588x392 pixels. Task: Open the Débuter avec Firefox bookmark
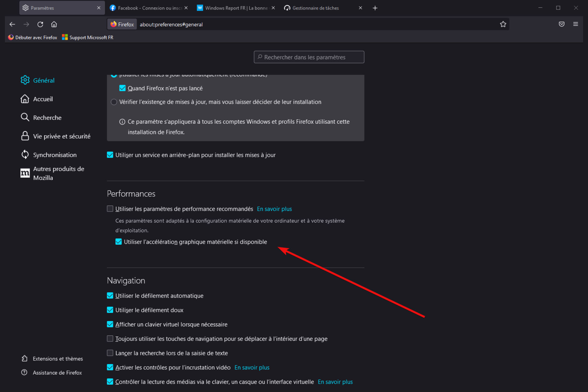32,37
